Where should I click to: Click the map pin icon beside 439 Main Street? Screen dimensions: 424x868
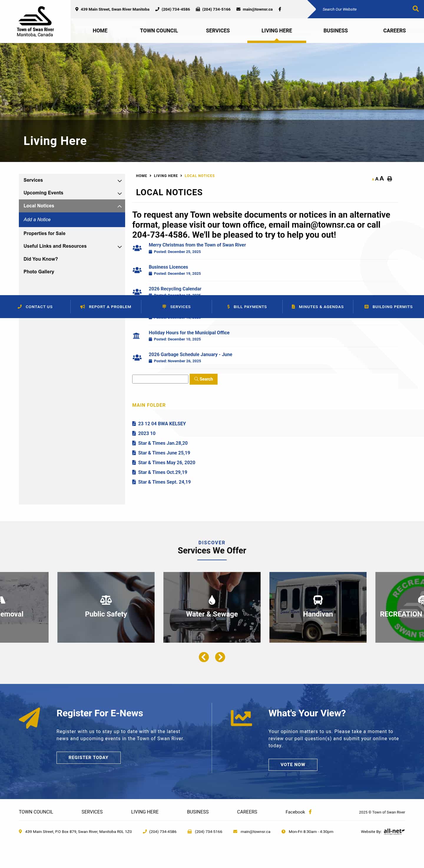(77, 9)
